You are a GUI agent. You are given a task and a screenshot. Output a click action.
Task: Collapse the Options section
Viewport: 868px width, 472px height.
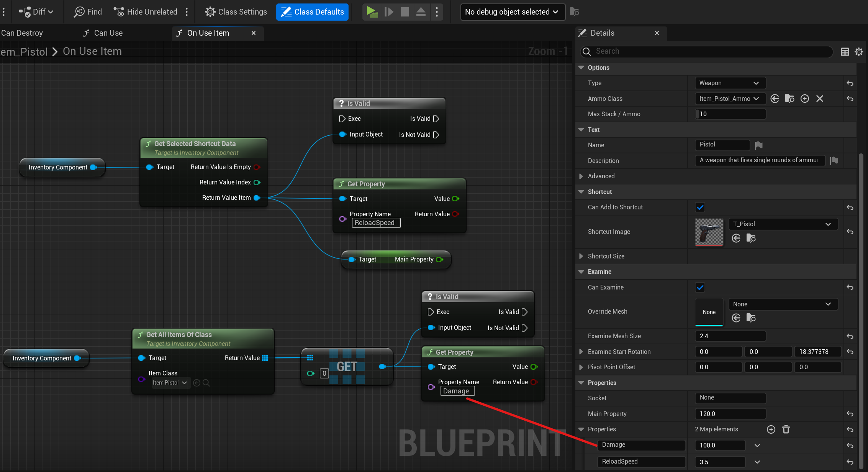581,67
